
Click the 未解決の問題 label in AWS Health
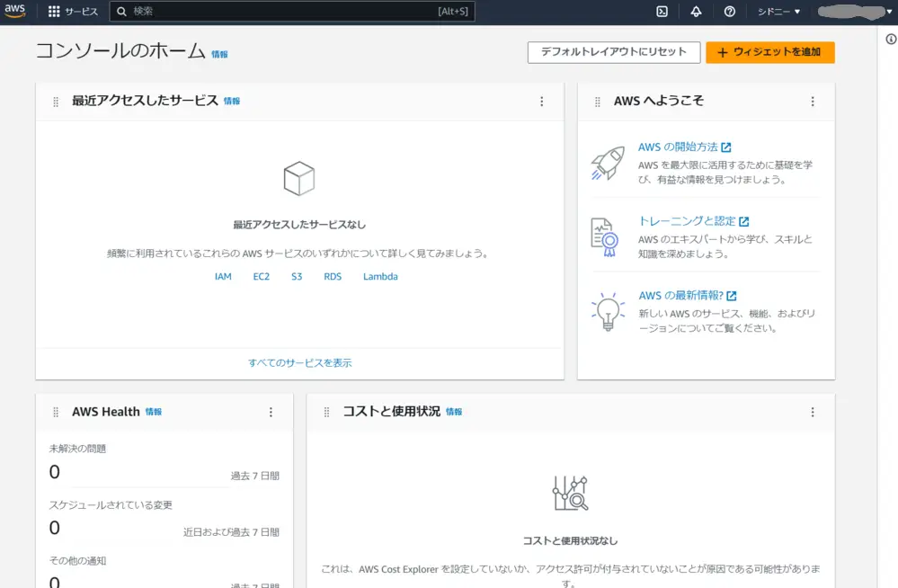(x=77, y=449)
